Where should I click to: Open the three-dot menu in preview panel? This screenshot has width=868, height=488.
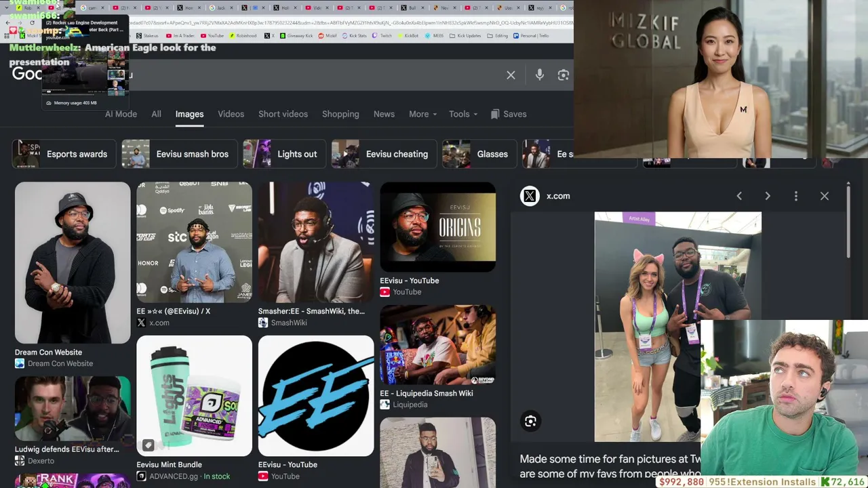[796, 196]
